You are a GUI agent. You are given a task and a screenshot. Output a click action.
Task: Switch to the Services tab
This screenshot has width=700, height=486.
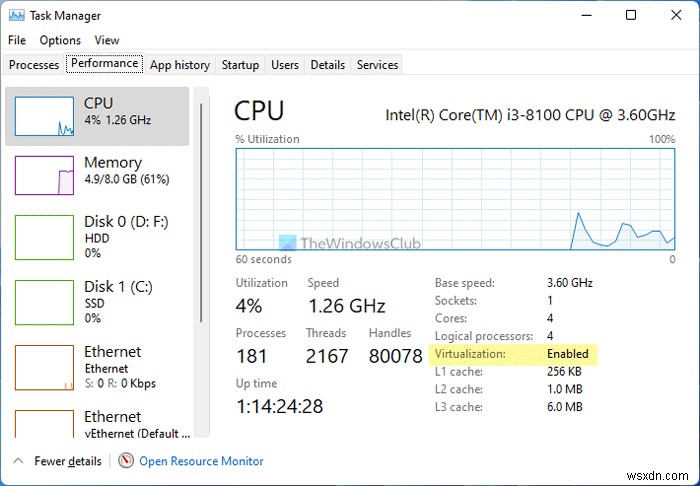[x=377, y=65]
